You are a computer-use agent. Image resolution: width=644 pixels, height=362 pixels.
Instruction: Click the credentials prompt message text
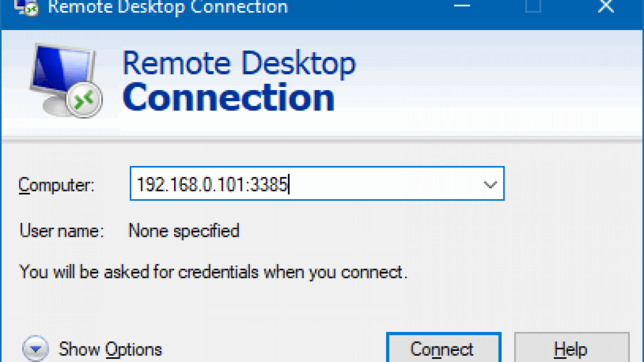[213, 273]
